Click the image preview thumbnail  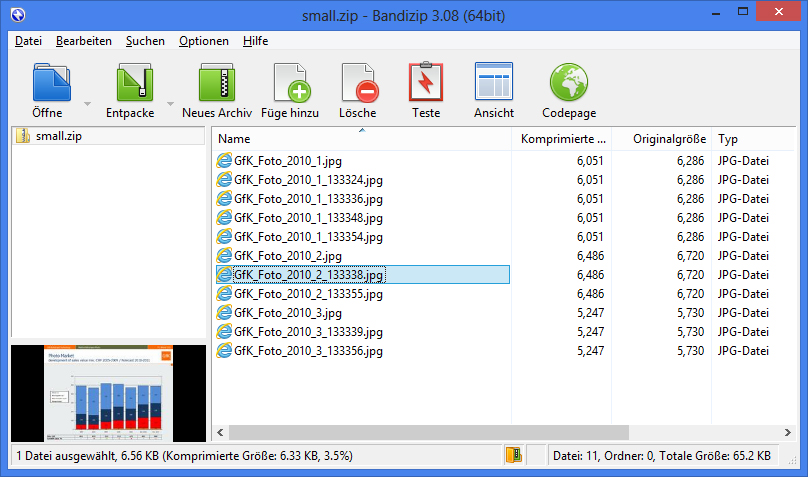(108, 393)
